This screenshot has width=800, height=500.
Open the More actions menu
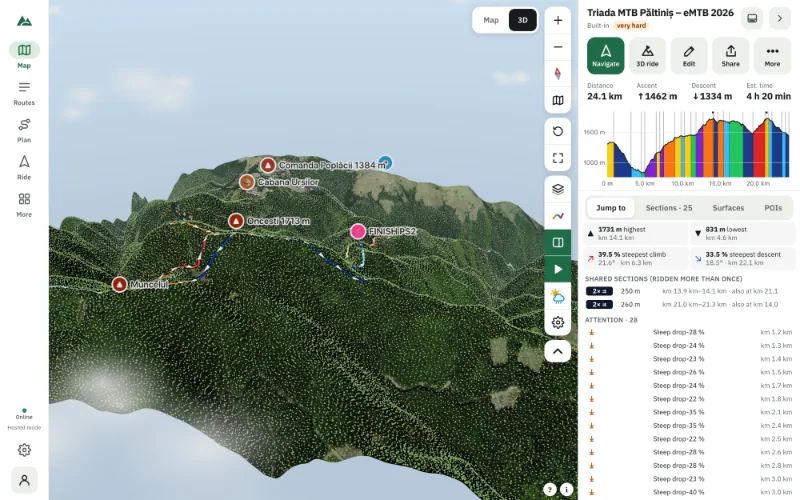click(772, 55)
